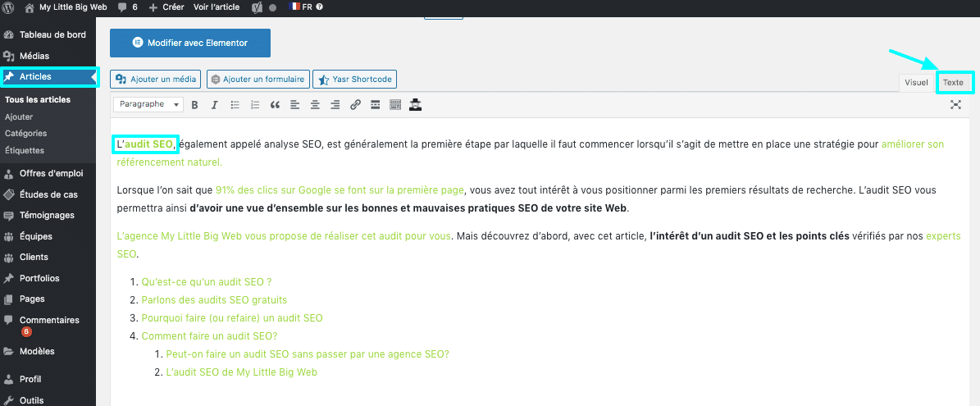Center-align the text
This screenshot has height=406, width=980.
tap(315, 105)
